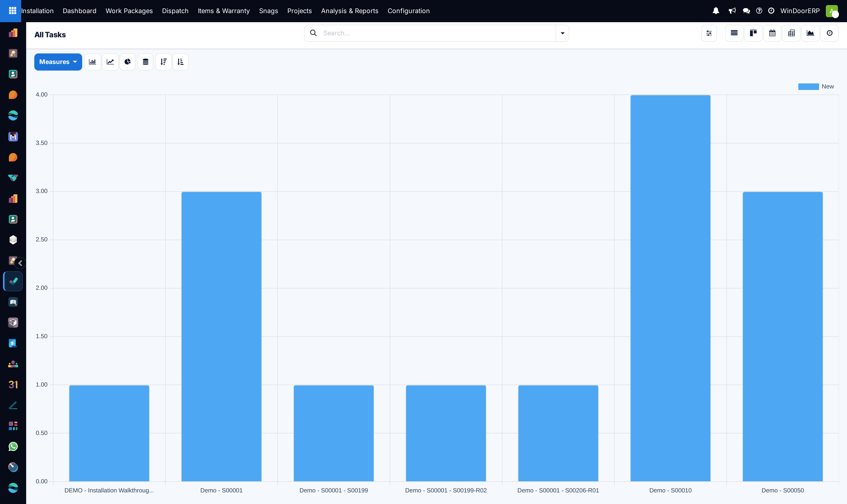847x504 pixels.
Task: Switch to activity clock view
Action: (829, 33)
